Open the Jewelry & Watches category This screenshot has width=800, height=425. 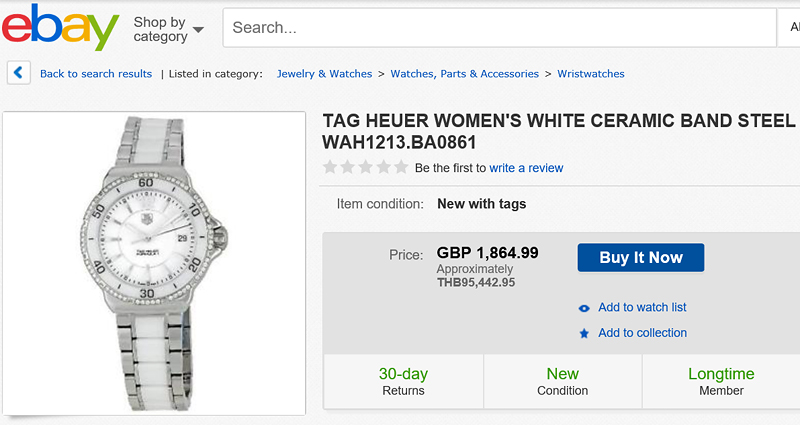324,74
